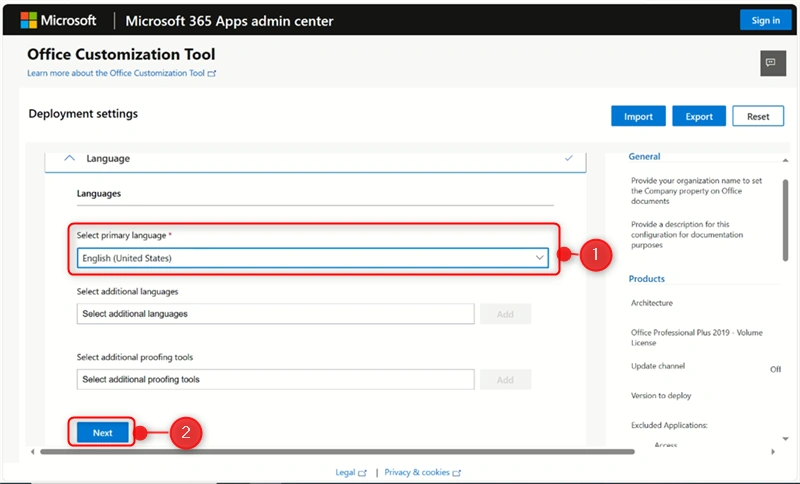Click the Languages subheading

pos(98,193)
